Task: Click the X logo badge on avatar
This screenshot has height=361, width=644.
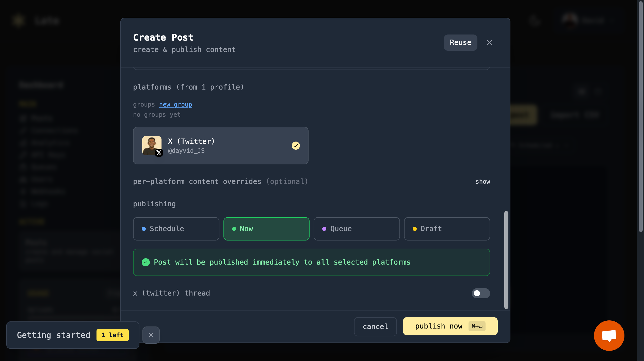Action: [x=159, y=153]
